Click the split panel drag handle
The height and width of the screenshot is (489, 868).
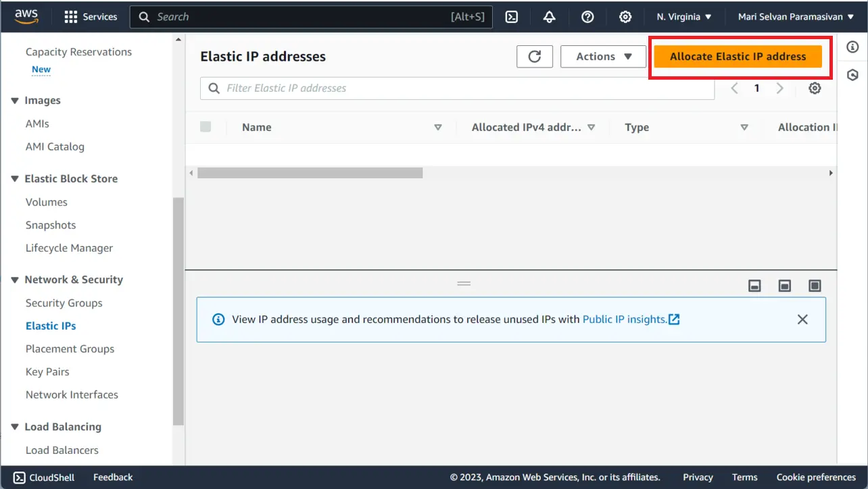click(464, 284)
